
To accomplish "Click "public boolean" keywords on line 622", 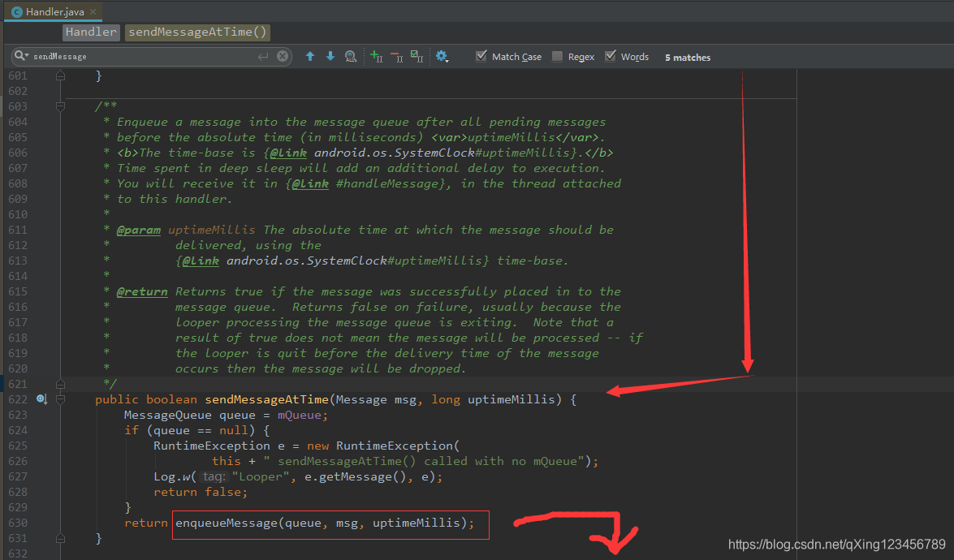I will [x=146, y=399].
